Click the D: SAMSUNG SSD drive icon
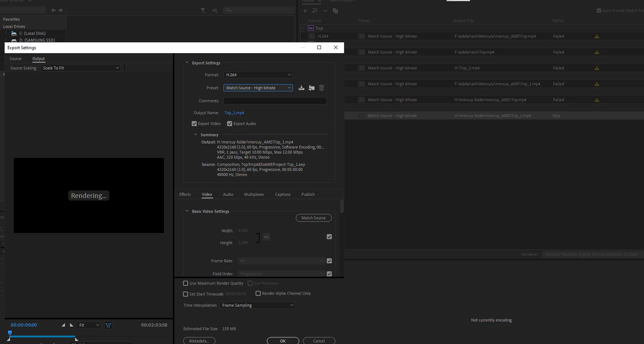 click(14, 40)
